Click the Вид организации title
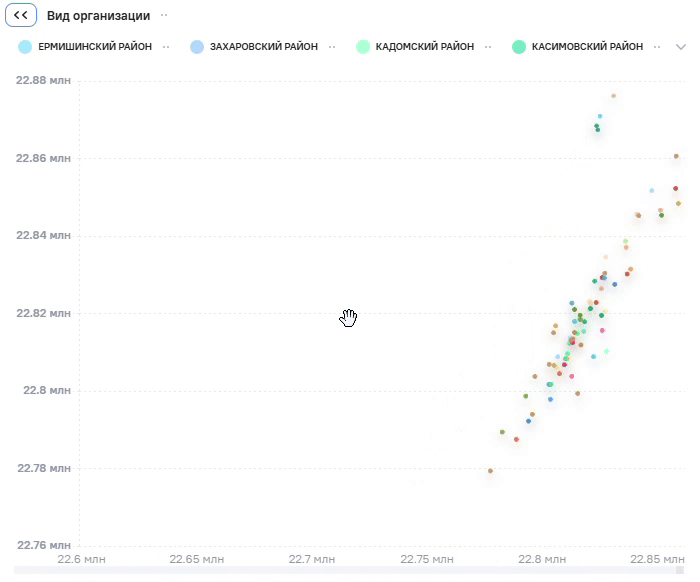Viewport: 700px width, 582px height. point(98,16)
